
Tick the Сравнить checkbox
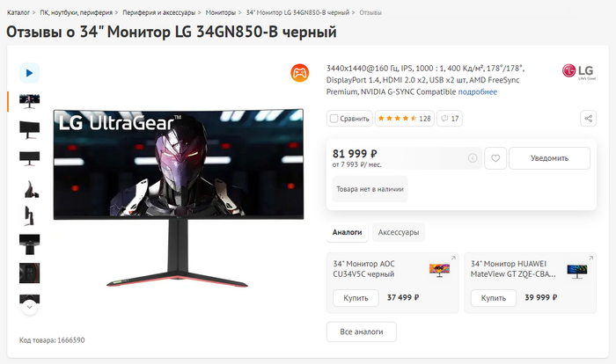[x=334, y=119]
